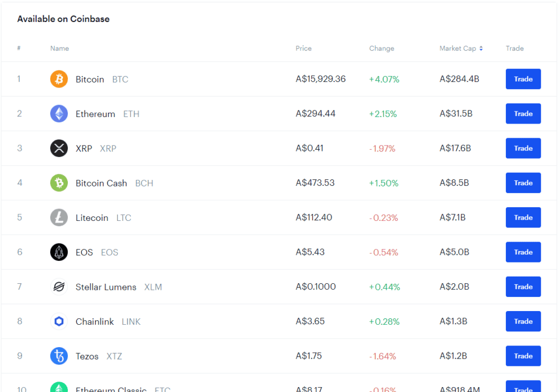Screen dimensions: 560x392
Task: Open Tezos asset name
Action: [x=87, y=356]
